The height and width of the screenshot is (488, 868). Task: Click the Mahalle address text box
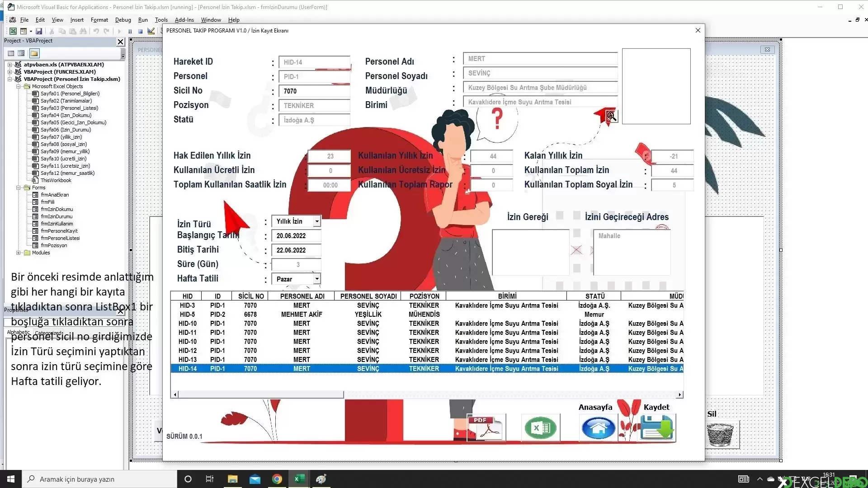click(x=632, y=252)
